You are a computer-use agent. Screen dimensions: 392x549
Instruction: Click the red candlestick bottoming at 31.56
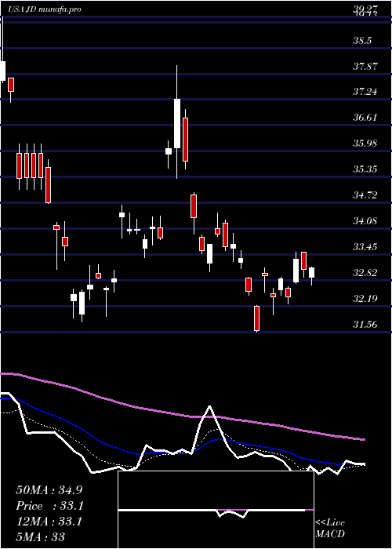click(x=257, y=318)
